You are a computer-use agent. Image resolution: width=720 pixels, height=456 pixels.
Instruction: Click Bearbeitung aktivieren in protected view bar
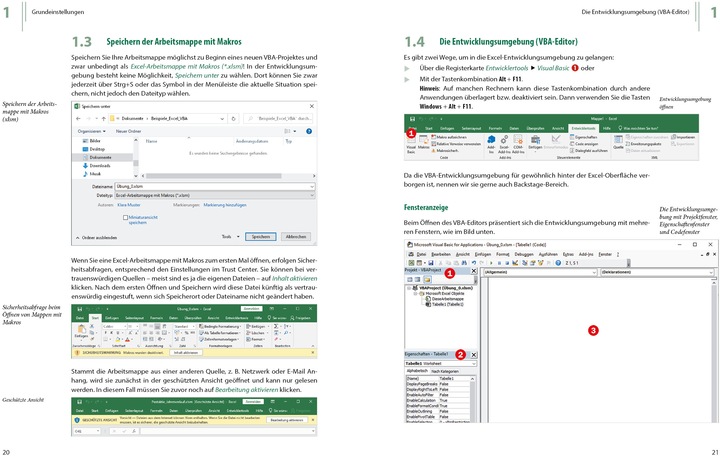click(287, 420)
